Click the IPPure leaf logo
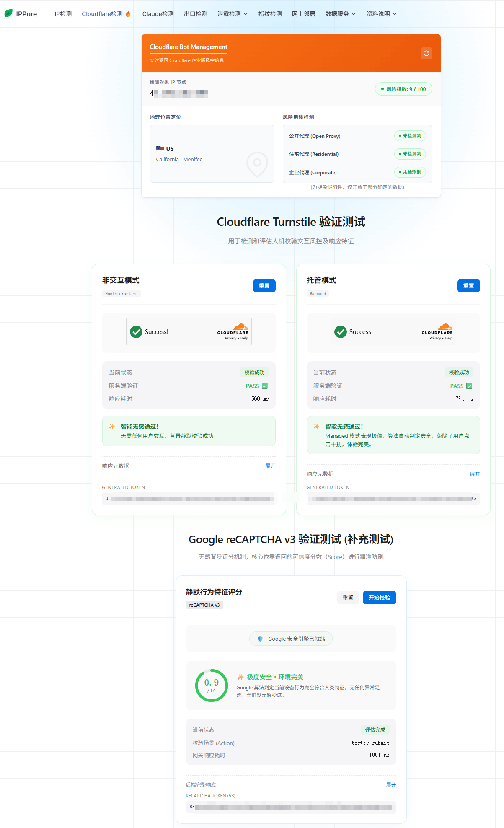 point(8,14)
